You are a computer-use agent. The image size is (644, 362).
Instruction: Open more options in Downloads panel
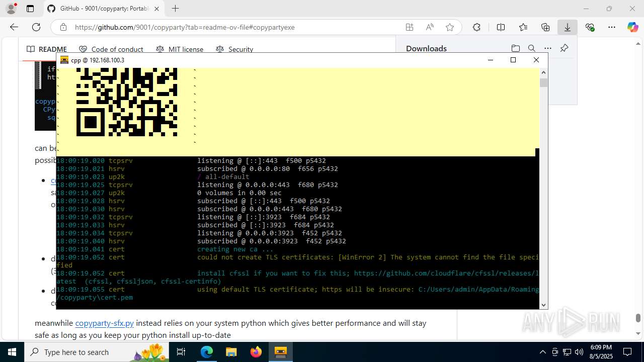(548, 48)
